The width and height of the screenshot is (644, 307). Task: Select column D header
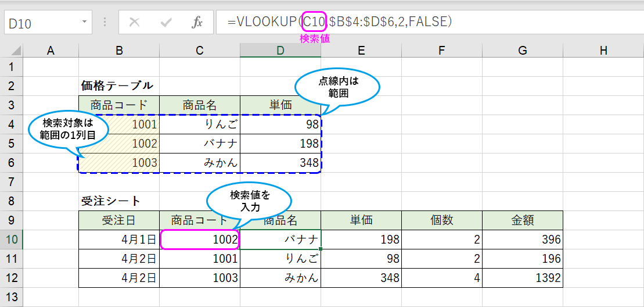280,51
